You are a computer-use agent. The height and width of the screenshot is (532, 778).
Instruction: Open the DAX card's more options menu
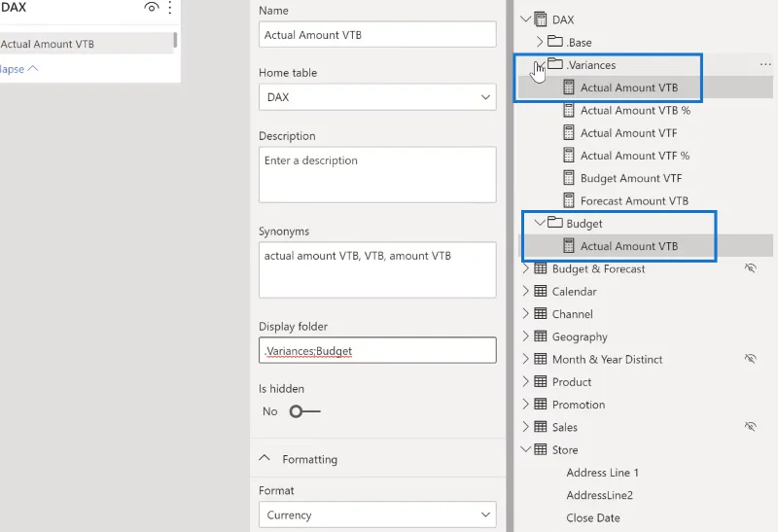point(170,7)
